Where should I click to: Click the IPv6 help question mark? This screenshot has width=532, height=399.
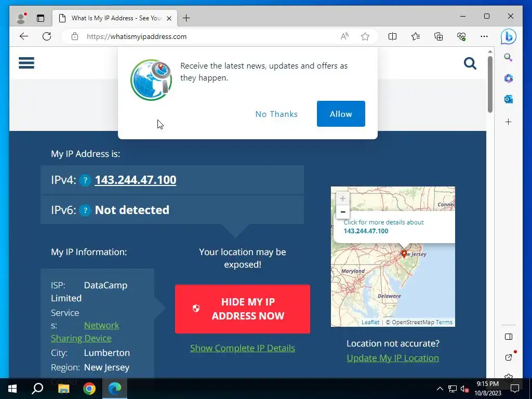85,211
